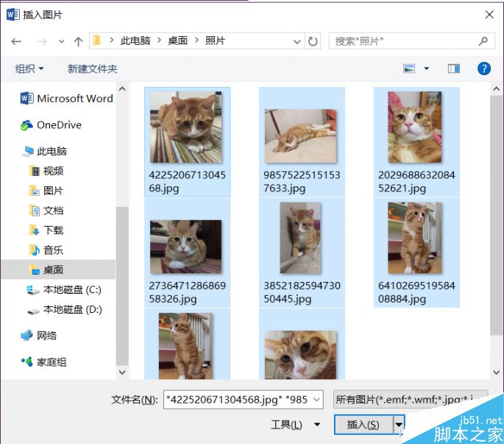Nudge navigation pane down with scroll arrow
This screenshot has width=504, height=444.
point(122,372)
